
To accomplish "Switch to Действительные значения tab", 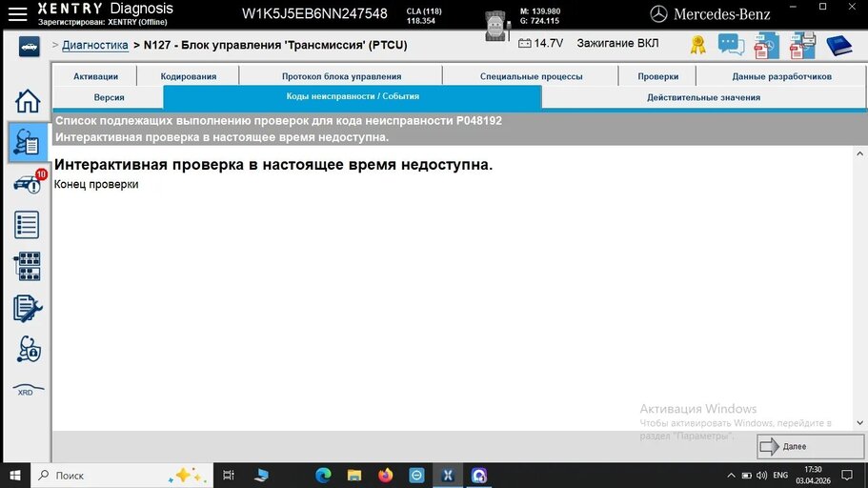I will pos(703,97).
